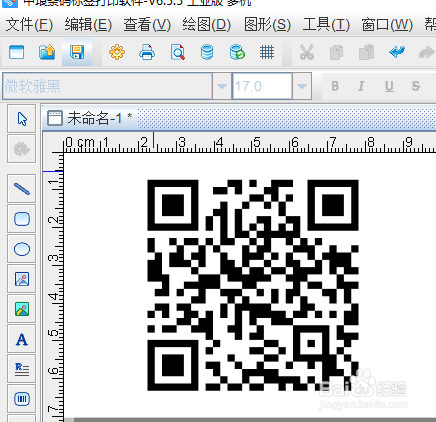Toggle bold formatting B
This screenshot has width=436, height=422.
coord(335,86)
